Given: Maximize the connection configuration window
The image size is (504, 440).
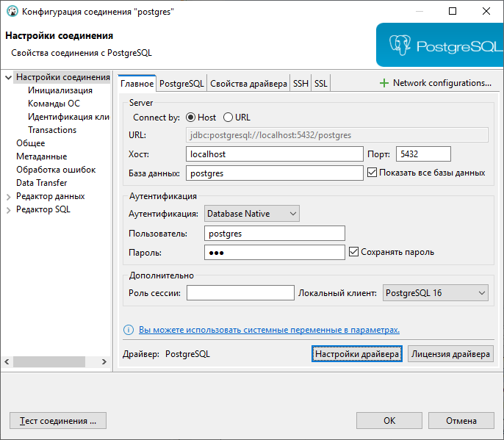Looking at the screenshot, I should click(x=453, y=11).
